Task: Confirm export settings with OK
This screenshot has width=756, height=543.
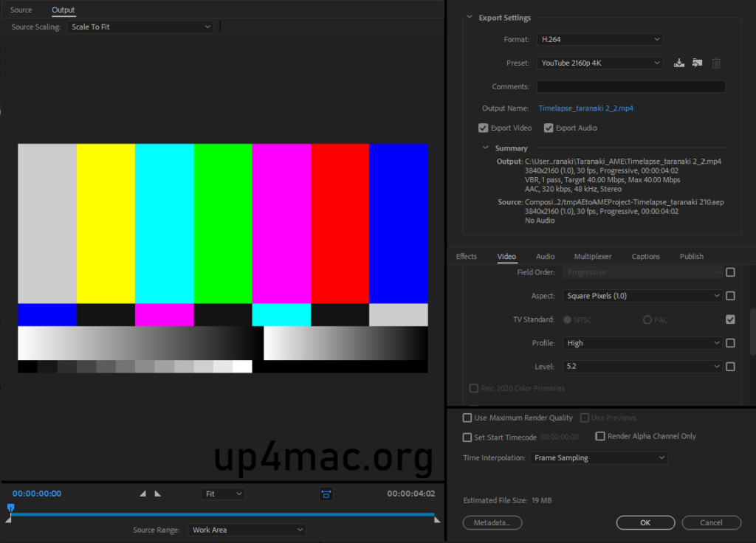Action: [x=645, y=522]
